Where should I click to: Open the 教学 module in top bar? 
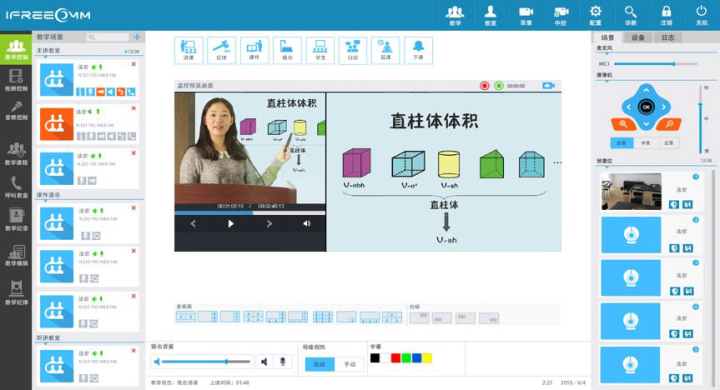(455, 15)
